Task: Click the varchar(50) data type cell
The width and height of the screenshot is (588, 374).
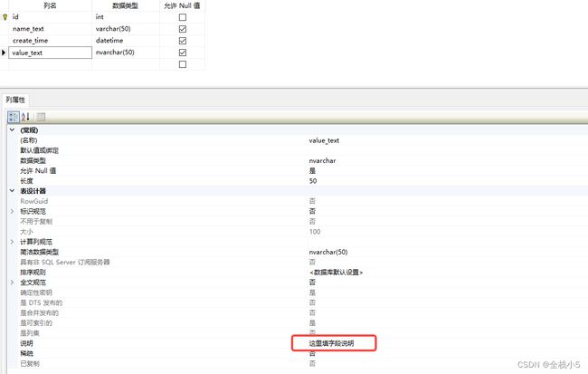Action: tap(126, 29)
